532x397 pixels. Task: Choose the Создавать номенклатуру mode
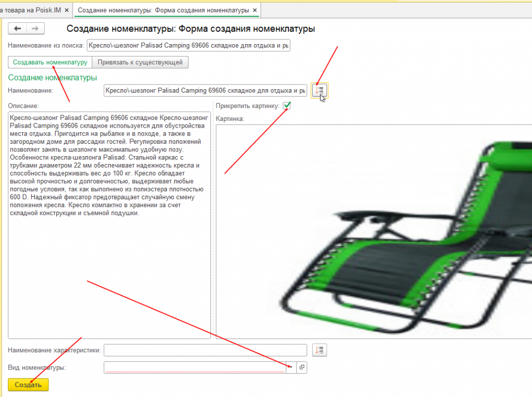point(50,62)
